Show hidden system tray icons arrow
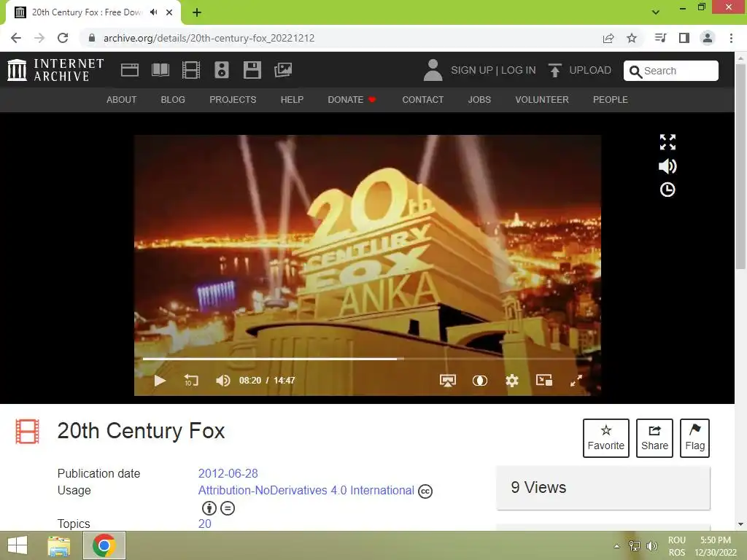 (617, 545)
